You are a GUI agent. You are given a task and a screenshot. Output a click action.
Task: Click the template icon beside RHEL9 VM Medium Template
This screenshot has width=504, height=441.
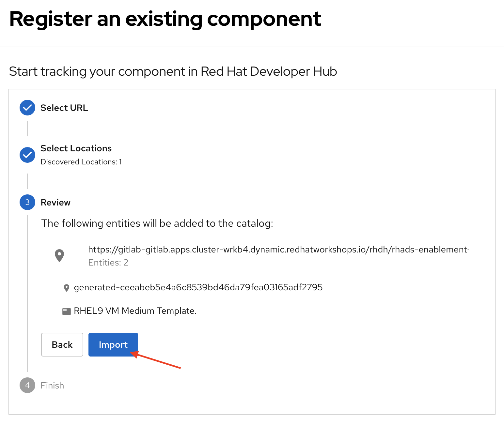tap(66, 311)
